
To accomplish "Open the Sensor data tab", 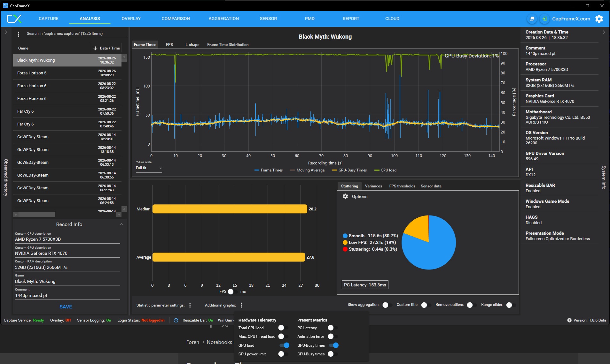I will click(431, 186).
